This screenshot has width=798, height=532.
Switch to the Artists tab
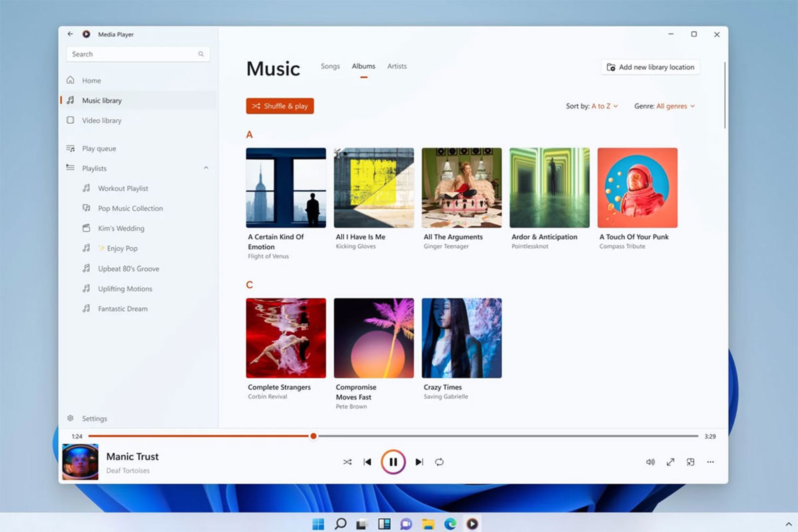397,66
